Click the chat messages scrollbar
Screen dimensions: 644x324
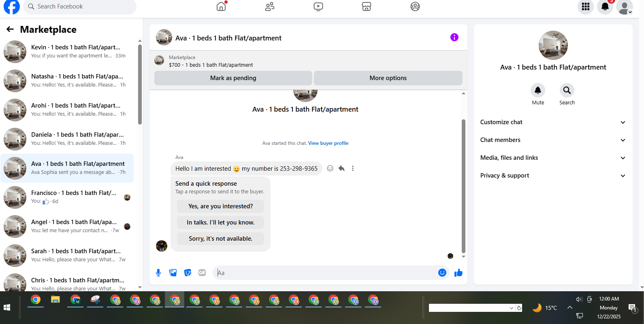463,186
